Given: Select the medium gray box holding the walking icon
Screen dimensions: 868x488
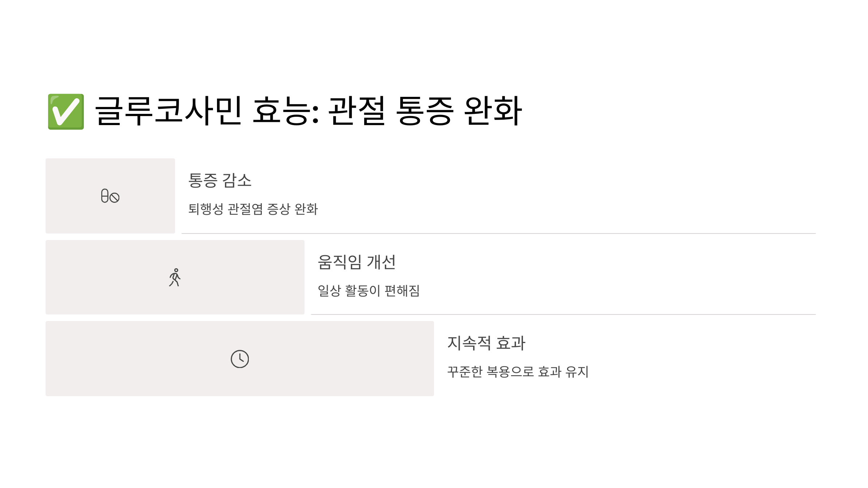Looking at the screenshot, I should click(175, 277).
